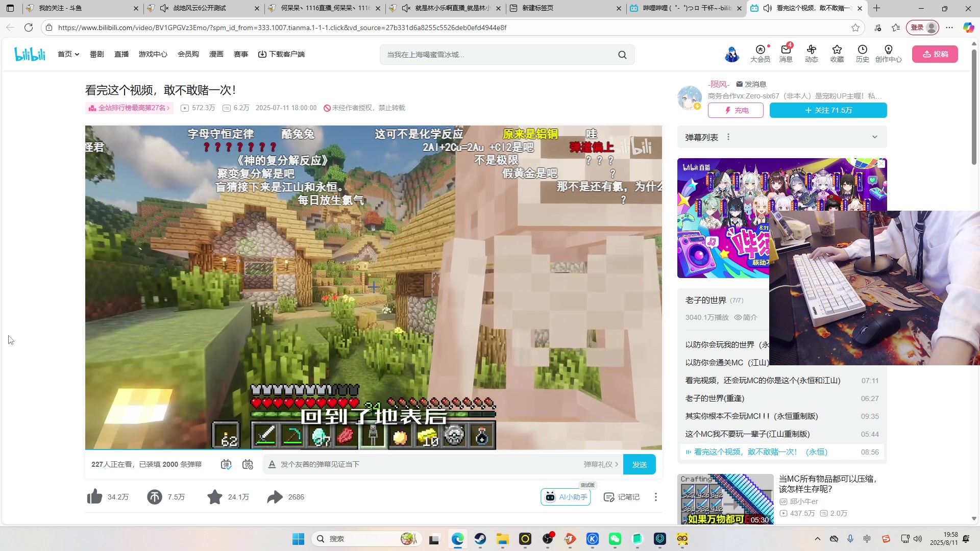Open Steam in taskbar
The width and height of the screenshot is (980, 551).
(480, 539)
